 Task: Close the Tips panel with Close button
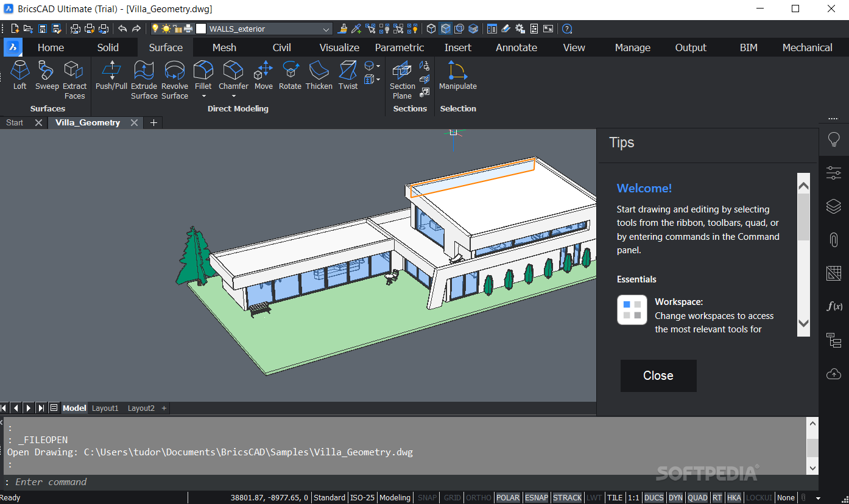(658, 376)
